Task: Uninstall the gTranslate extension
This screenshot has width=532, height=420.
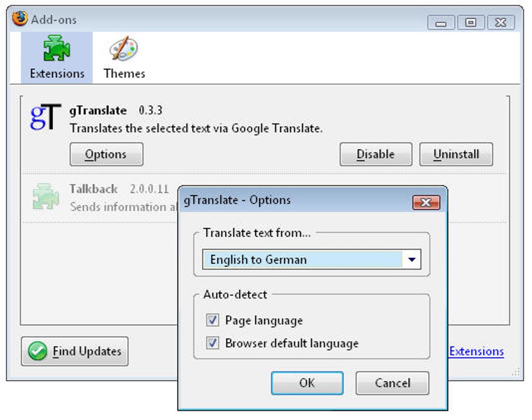Action: coord(456,154)
